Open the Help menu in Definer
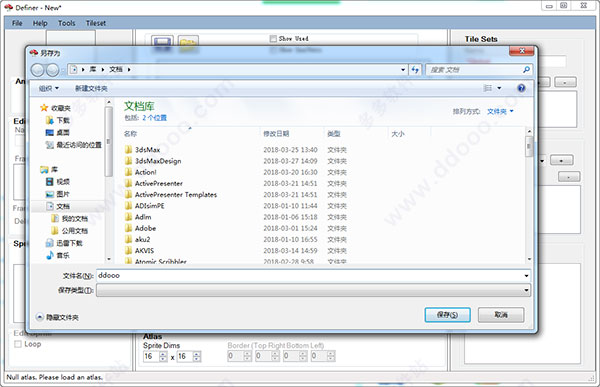This screenshot has width=600, height=387. (40, 23)
